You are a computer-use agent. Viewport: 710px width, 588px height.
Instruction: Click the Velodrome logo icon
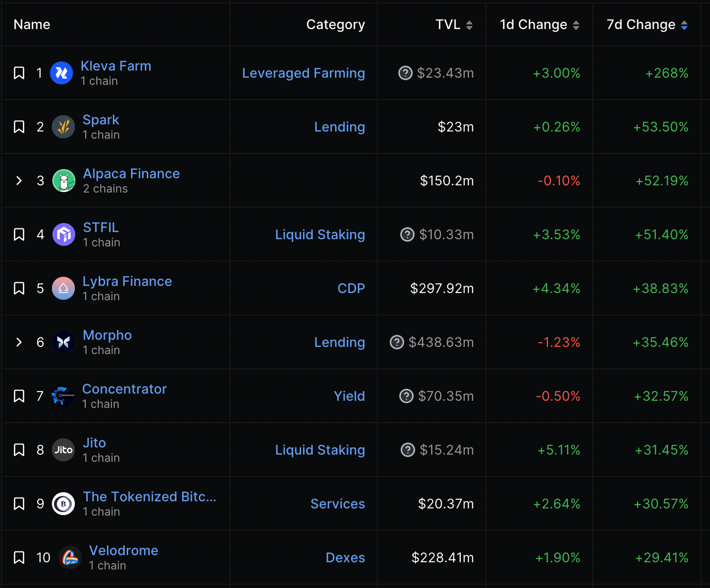70,558
